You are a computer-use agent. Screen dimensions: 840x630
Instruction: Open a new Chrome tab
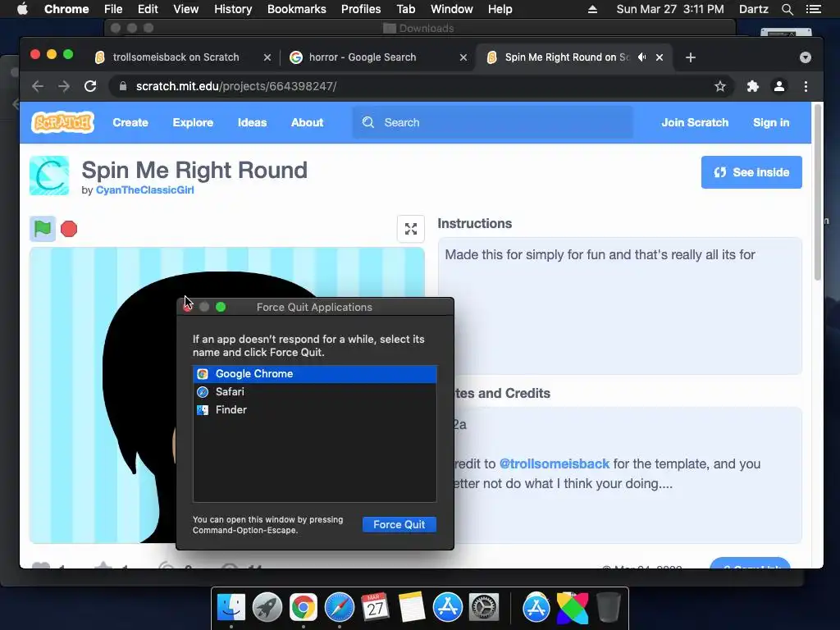tap(691, 57)
